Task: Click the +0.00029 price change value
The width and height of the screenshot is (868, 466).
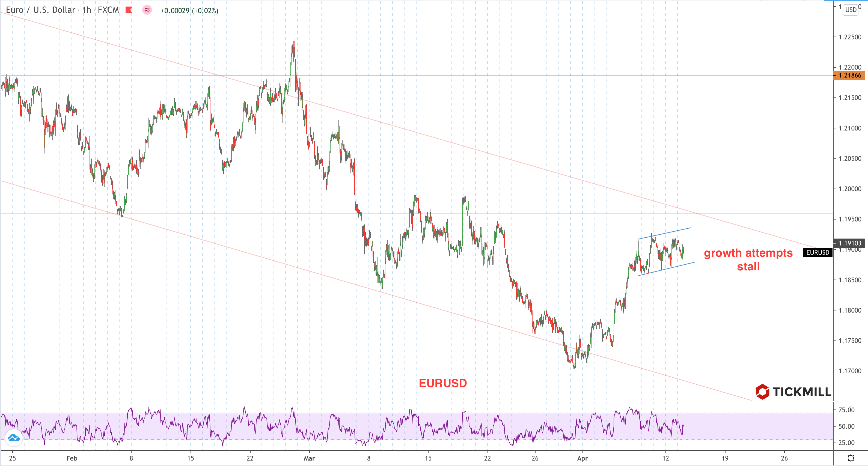Action: pos(175,11)
